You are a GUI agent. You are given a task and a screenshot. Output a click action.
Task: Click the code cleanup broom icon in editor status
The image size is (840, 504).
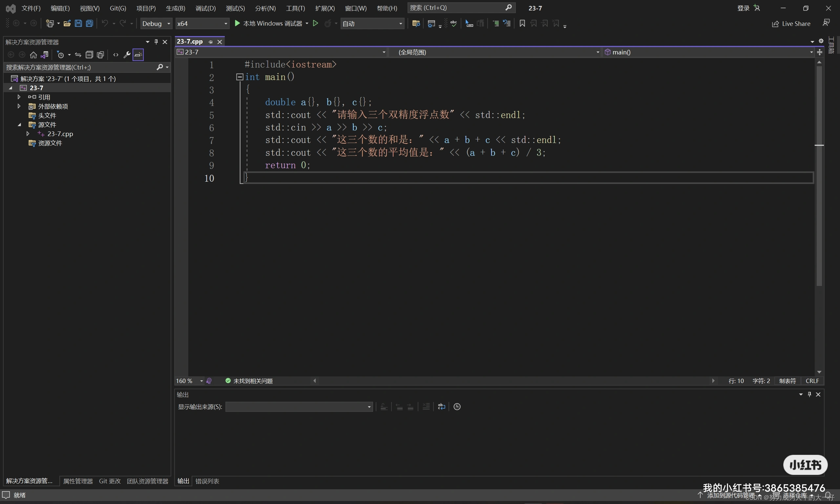209,381
